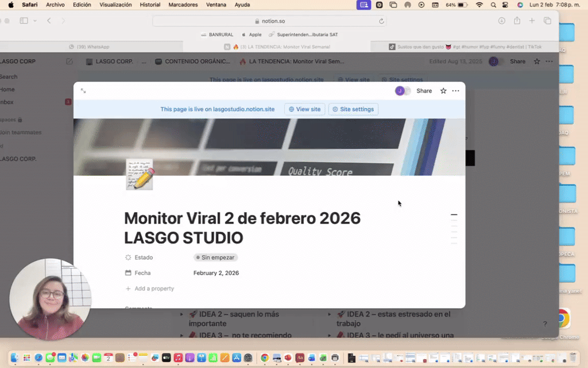
Task: Launch Apple TV from the Dock
Action: [166, 358]
